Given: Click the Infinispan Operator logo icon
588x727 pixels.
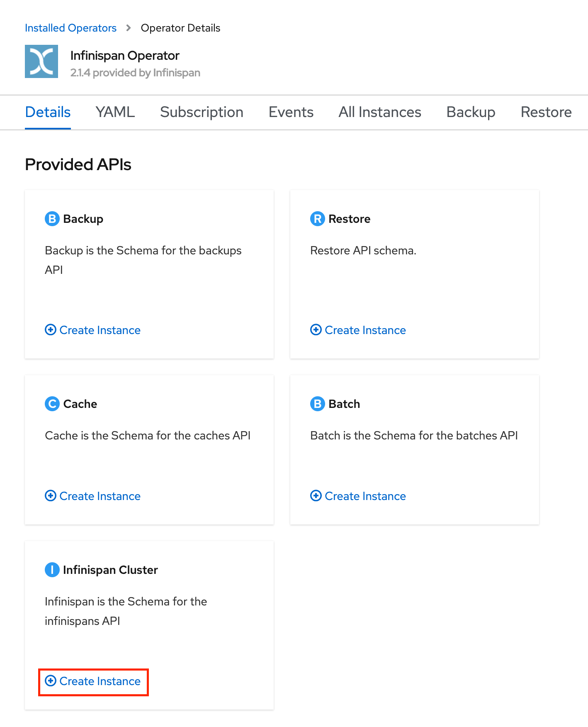Looking at the screenshot, I should pyautogui.click(x=41, y=61).
